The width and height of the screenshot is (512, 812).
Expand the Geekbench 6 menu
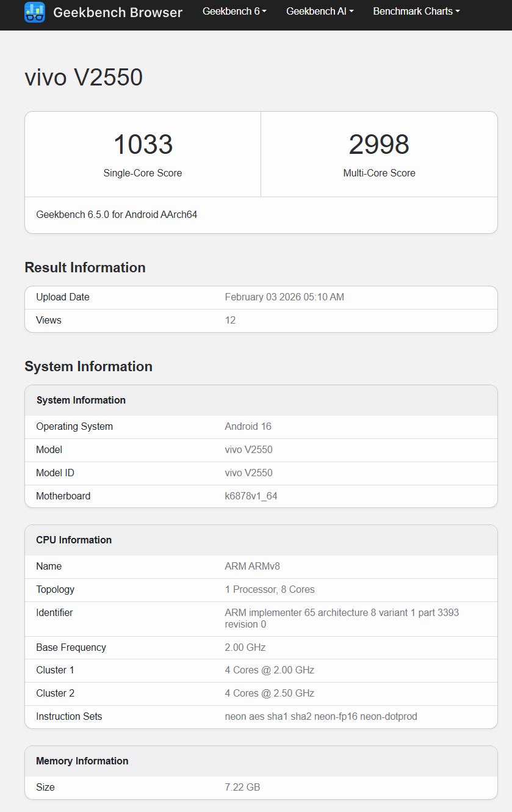point(234,12)
